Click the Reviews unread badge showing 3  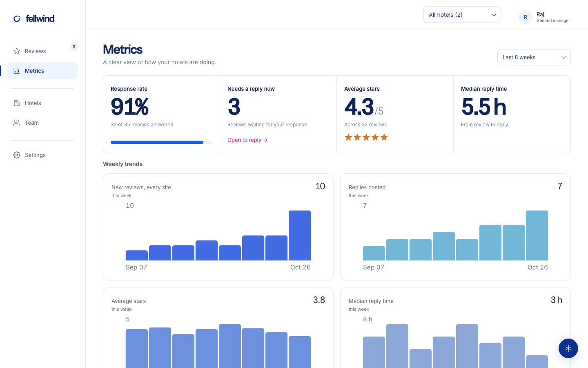(74, 47)
